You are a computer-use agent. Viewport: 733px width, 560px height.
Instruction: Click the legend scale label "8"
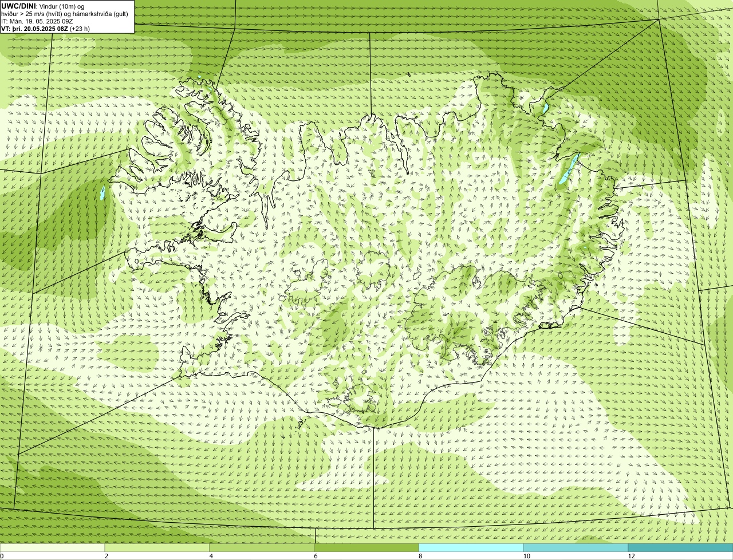(420, 556)
